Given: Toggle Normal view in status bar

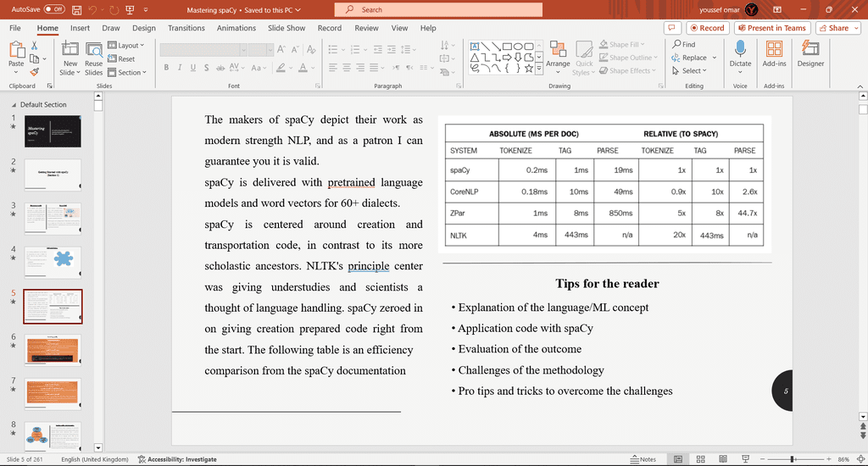Looking at the screenshot, I should (677, 459).
